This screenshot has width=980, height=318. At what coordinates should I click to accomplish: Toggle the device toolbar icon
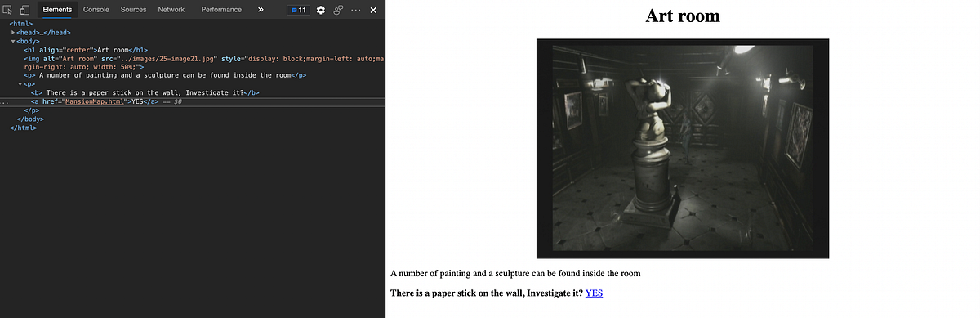(24, 10)
